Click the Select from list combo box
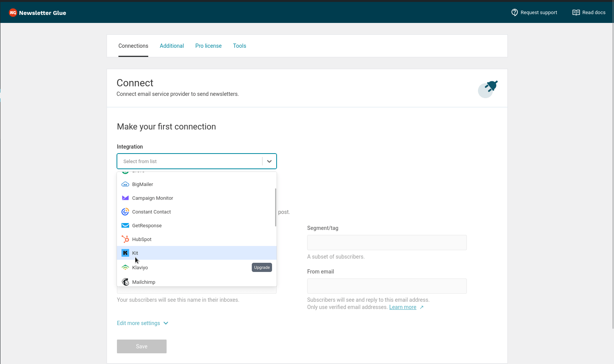Image resolution: width=614 pixels, height=364 pixels. click(190, 161)
